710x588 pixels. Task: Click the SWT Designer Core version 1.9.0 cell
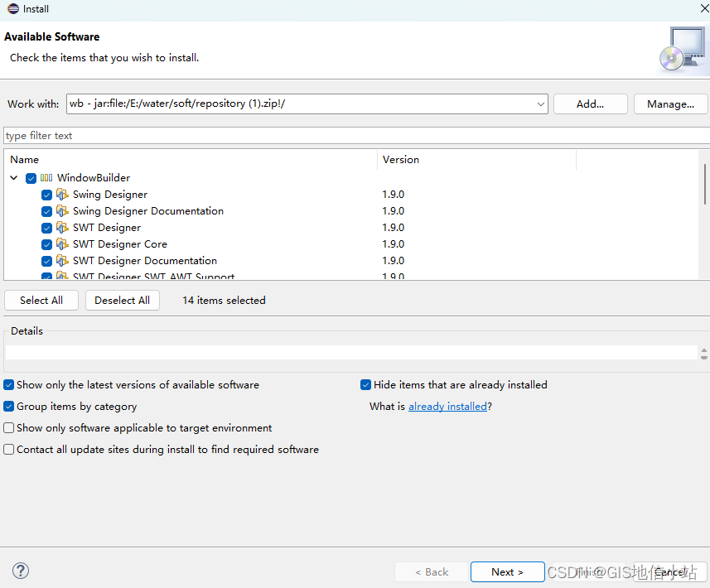(x=393, y=244)
